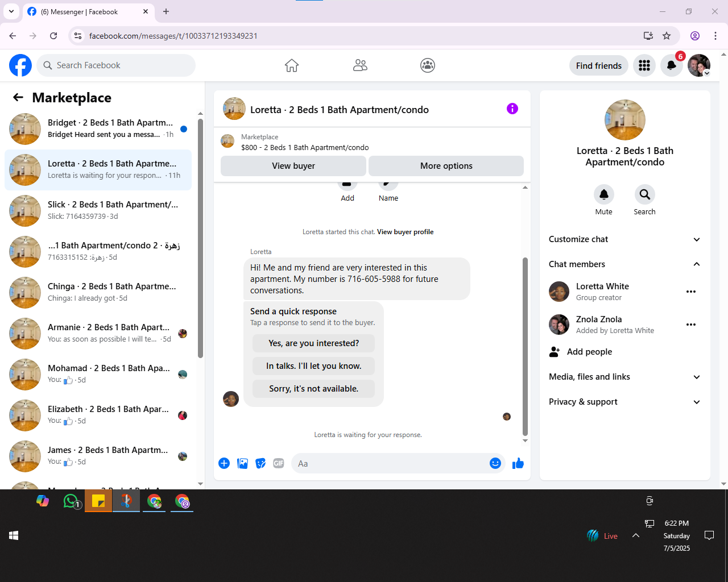The width and height of the screenshot is (728, 582).
Task: Open Windows notification center icon
Action: 709,535
